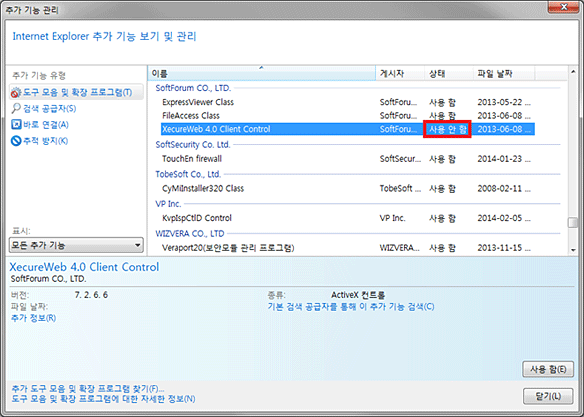584x417 pixels.
Task: Close the dialog with 닫기(L) button
Action: (548, 396)
